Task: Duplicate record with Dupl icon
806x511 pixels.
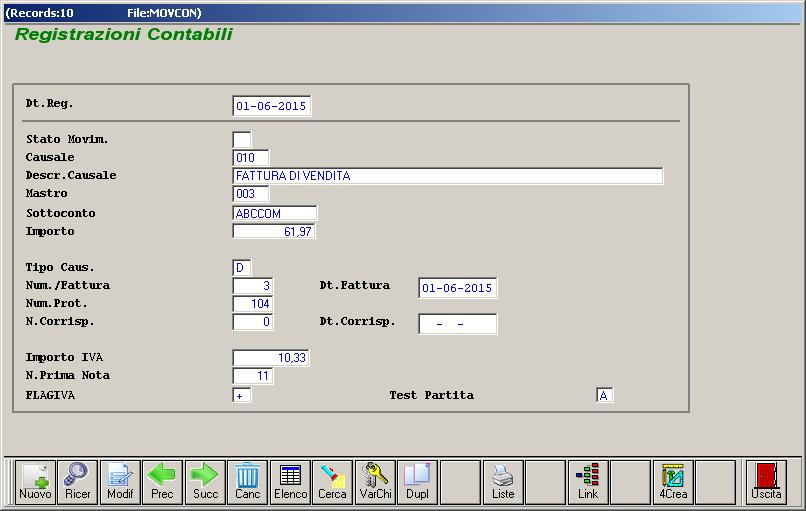Action: click(417, 482)
